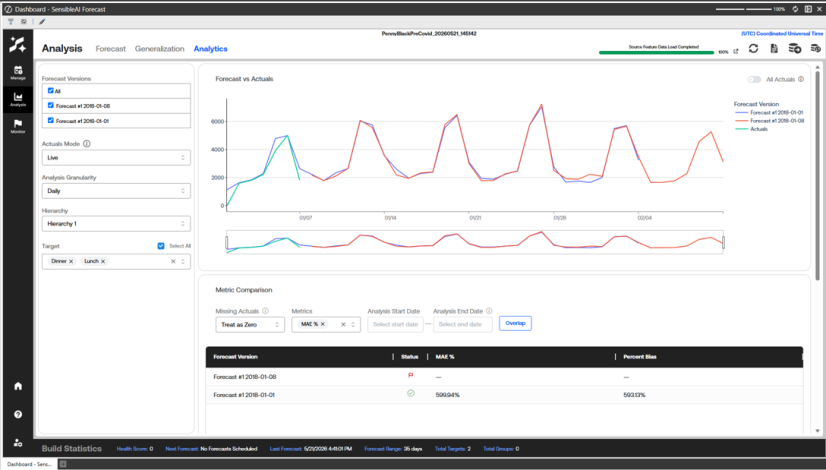Toggle Forecast #1 2018-01-08 legend series
Screen dimensions: 826x470
769,121
